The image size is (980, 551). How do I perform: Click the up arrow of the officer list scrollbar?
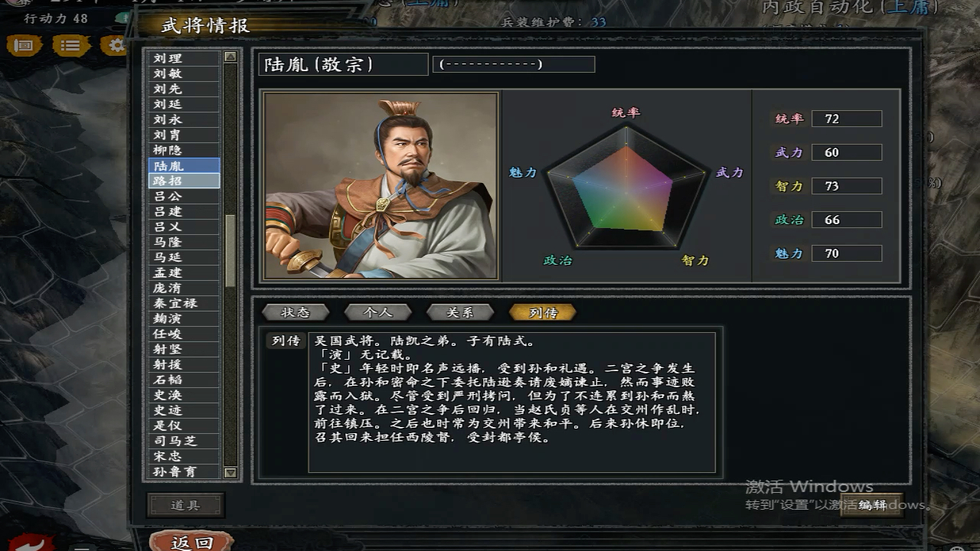coord(230,57)
